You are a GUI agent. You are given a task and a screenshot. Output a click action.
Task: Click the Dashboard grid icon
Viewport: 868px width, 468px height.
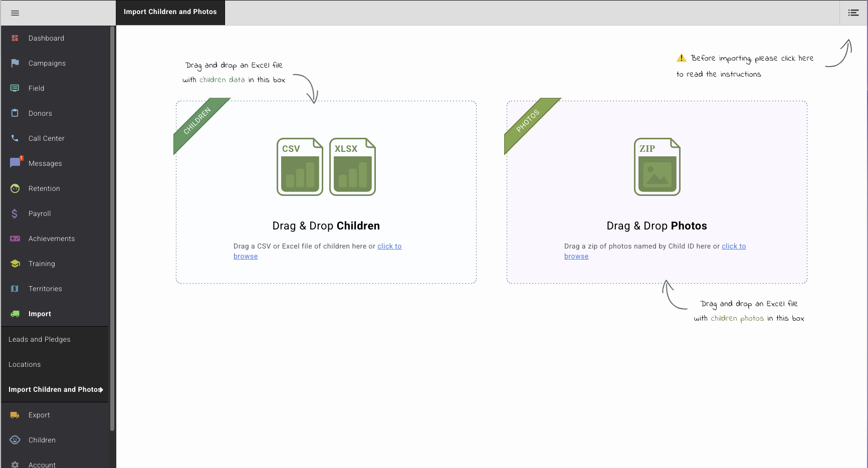point(15,38)
